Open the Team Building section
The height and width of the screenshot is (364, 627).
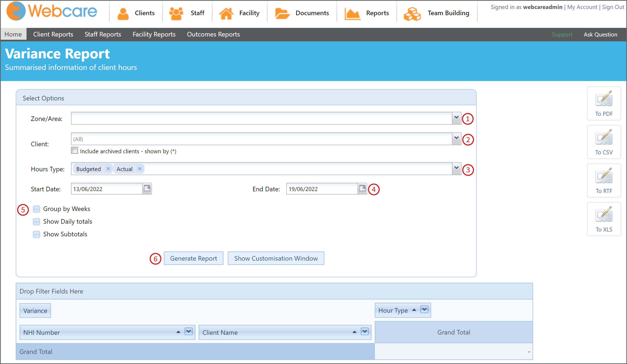(437, 13)
